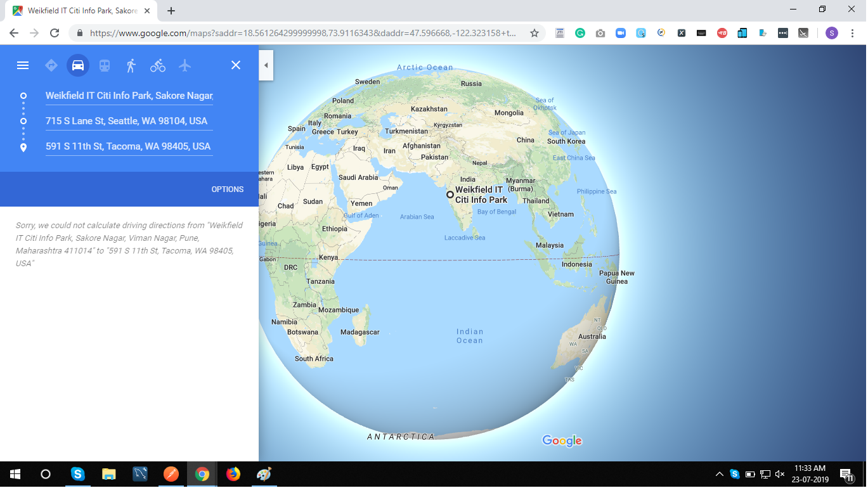Open the keyboard extension icon
The width and height of the screenshot is (868, 488).
tap(701, 33)
